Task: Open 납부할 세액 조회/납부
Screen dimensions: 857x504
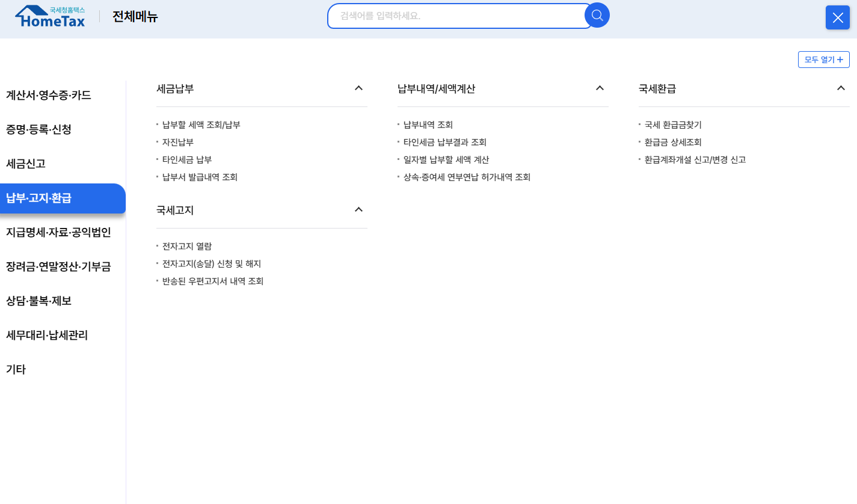Action: click(201, 124)
